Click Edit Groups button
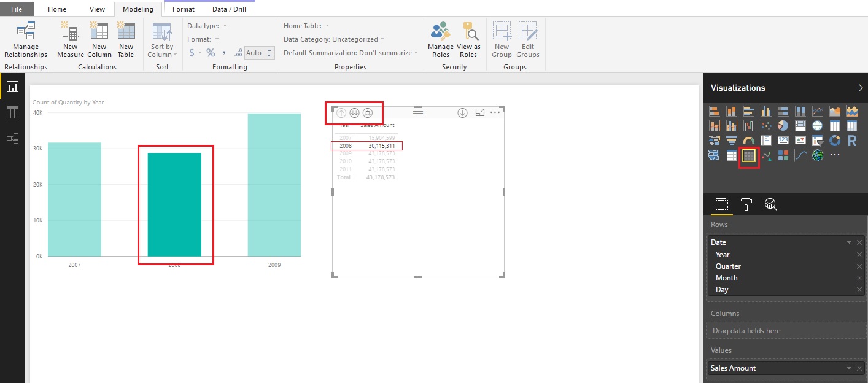 pos(527,41)
